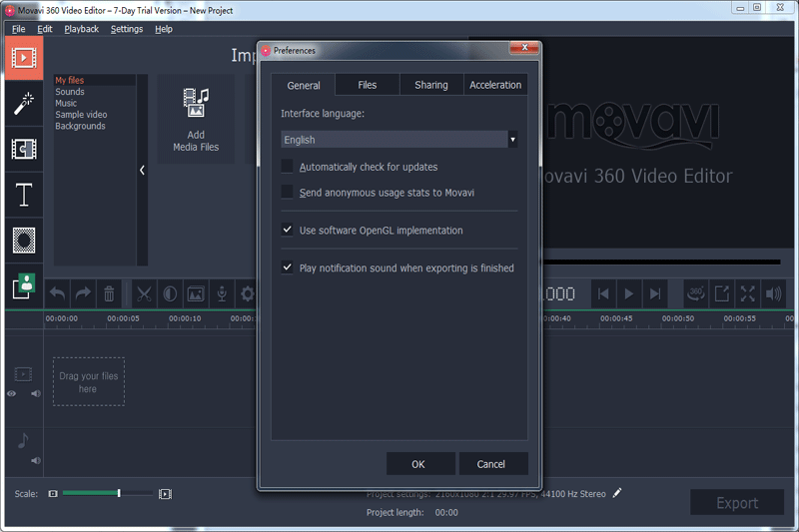
Task: Toggle the 360 view mode icon
Action: [695, 293]
